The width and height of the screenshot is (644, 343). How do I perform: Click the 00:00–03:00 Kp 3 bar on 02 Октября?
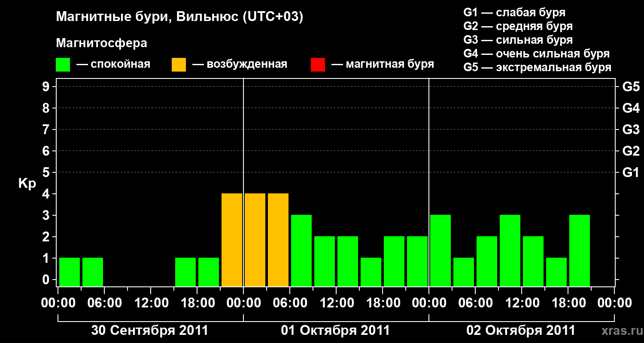(x=440, y=250)
